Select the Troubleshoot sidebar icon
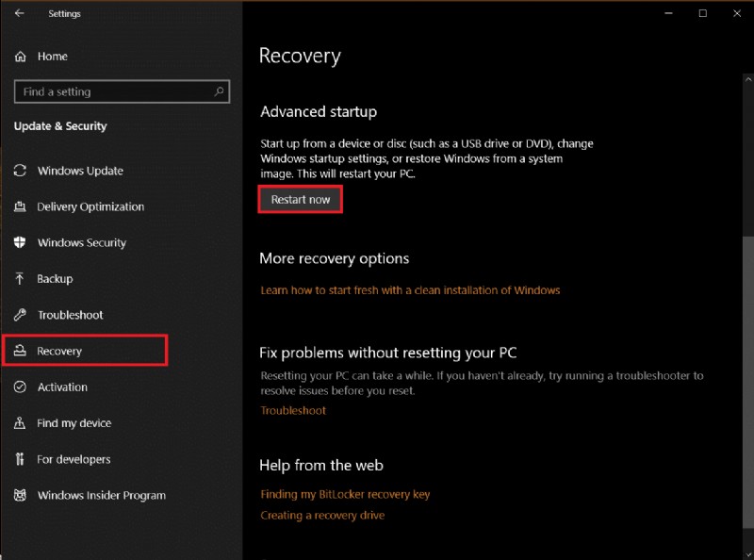 [x=21, y=315]
